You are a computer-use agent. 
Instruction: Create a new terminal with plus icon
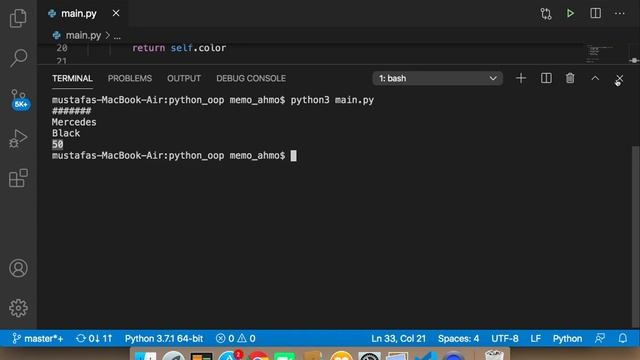[521, 78]
